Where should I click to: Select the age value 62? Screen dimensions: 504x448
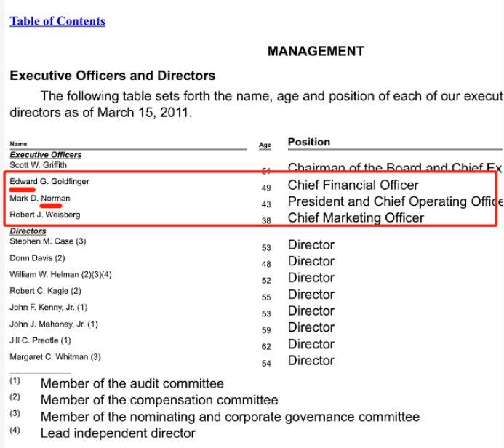tap(266, 347)
